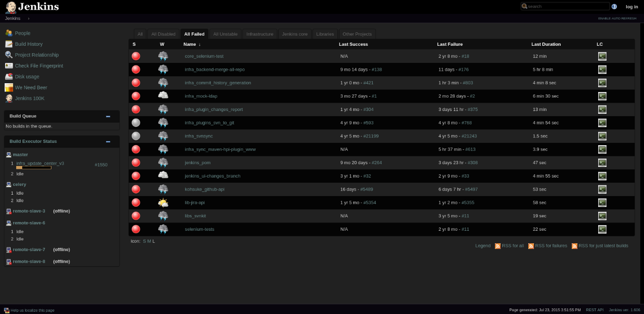The image size is (644, 314).
Task: Switch to the All tab
Action: [x=140, y=34]
